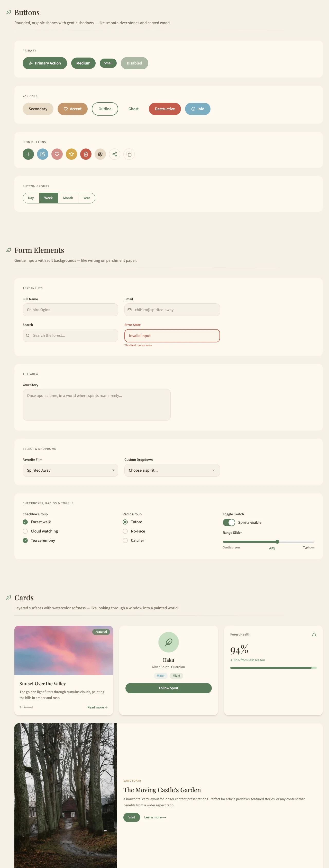Click the envelope icon in Email field
The height and width of the screenshot is (868, 329).
tap(130, 310)
